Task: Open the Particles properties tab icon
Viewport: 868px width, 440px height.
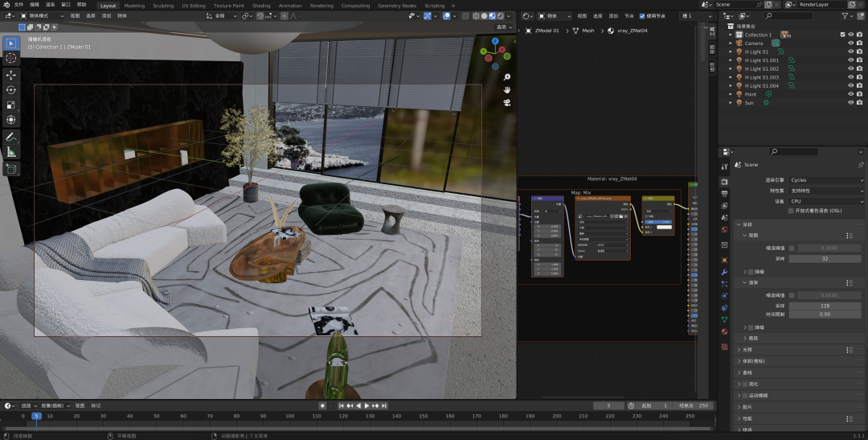Action: coord(725,284)
